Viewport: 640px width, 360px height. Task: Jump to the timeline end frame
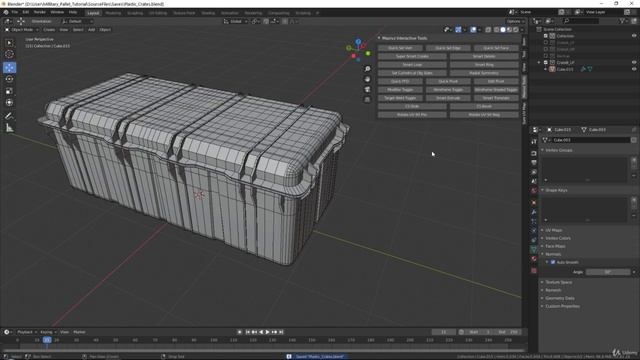(281, 332)
